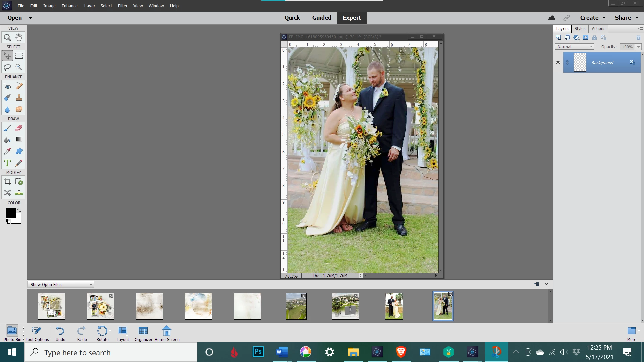The image size is (644, 362).
Task: Click the black foreground color swatch
Action: tap(10, 213)
